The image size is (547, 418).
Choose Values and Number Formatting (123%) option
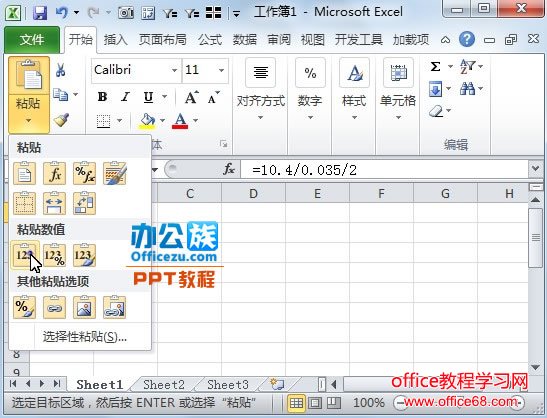point(54,255)
